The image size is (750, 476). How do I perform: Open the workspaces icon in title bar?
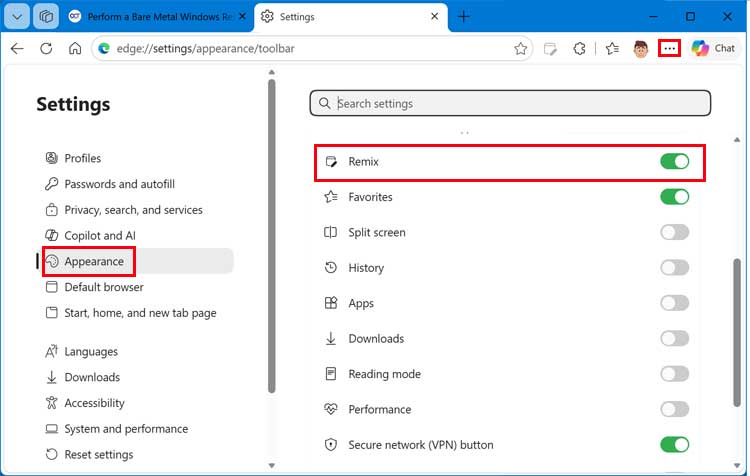tap(46, 17)
